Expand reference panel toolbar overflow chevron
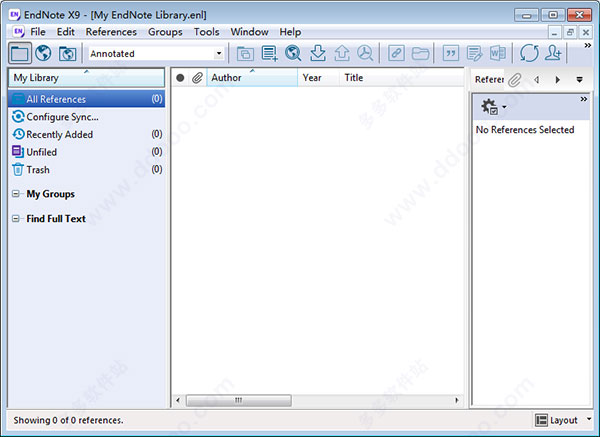The image size is (600, 437). (584, 99)
